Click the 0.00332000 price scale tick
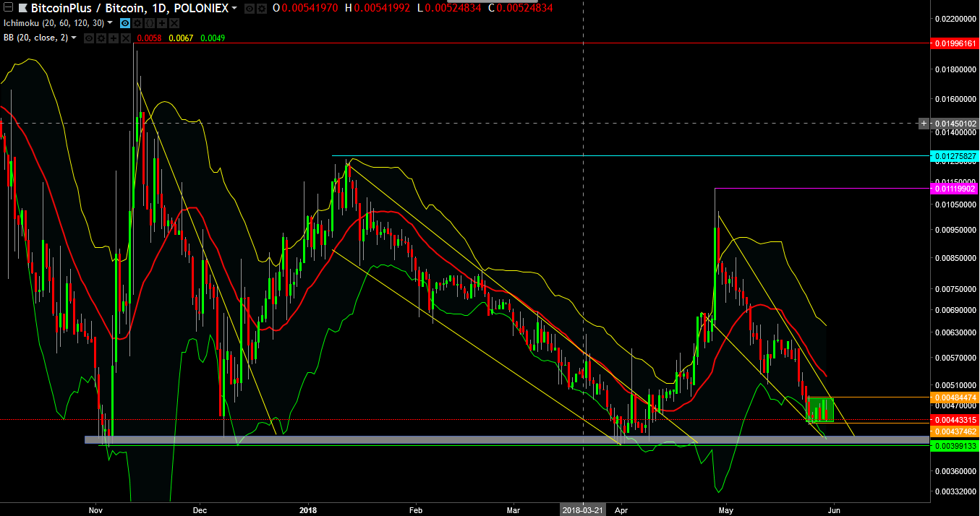This screenshot has height=516, width=980. 955,491
